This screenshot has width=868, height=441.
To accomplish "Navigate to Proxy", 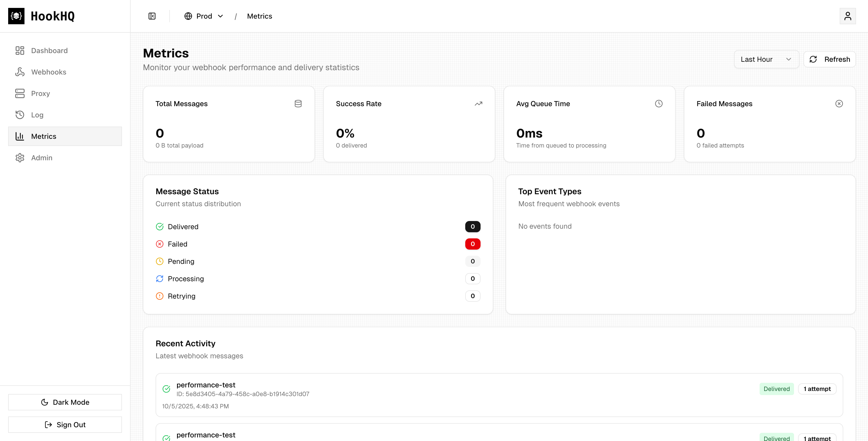I will (65, 93).
